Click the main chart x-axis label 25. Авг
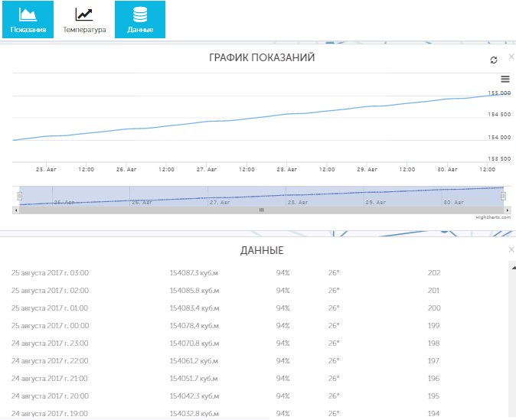This screenshot has width=516, height=420. click(46, 169)
